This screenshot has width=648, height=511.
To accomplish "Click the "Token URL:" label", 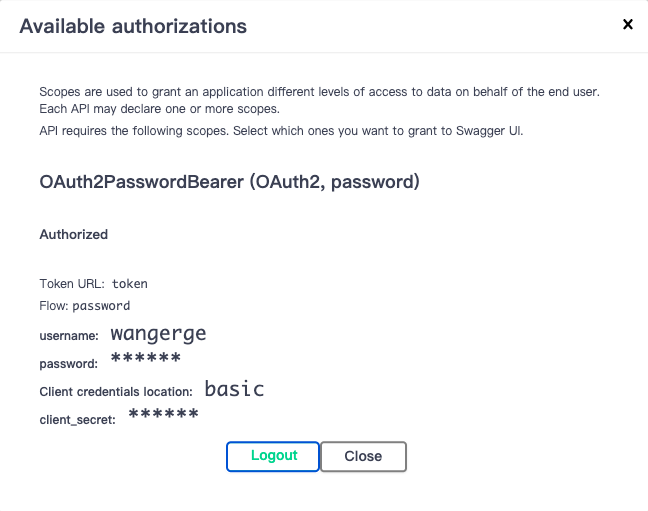I will click(x=73, y=284).
